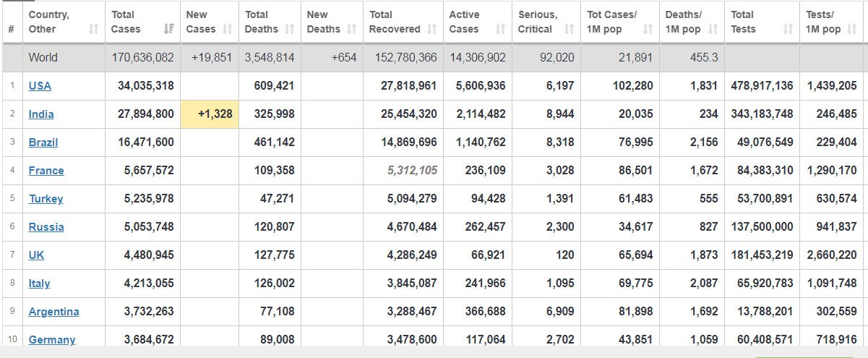Sort by the Country, Other column arrows
This screenshot has width=868, height=358.
coord(93,29)
